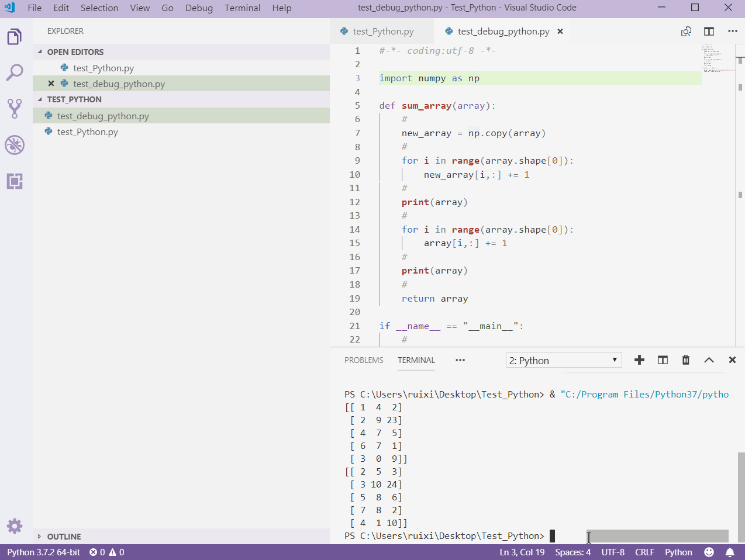This screenshot has width=745, height=560.
Task: Select Python 3.7.2 64-bit interpreter in status bar
Action: click(44, 552)
